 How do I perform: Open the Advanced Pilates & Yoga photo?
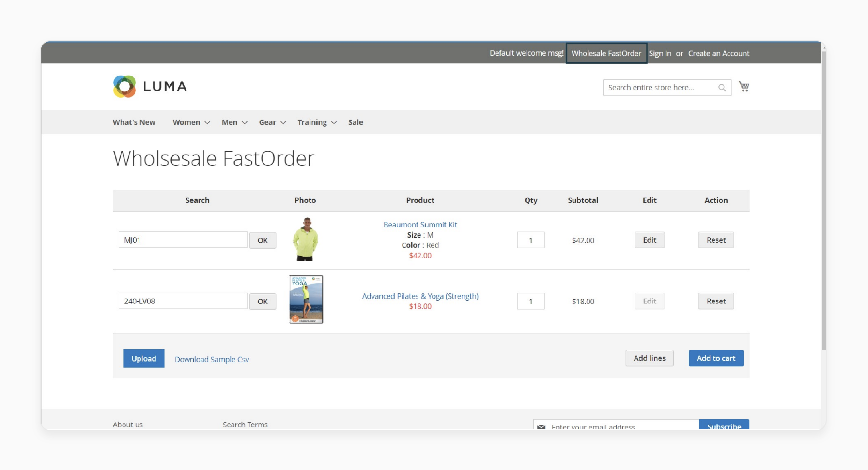click(306, 300)
